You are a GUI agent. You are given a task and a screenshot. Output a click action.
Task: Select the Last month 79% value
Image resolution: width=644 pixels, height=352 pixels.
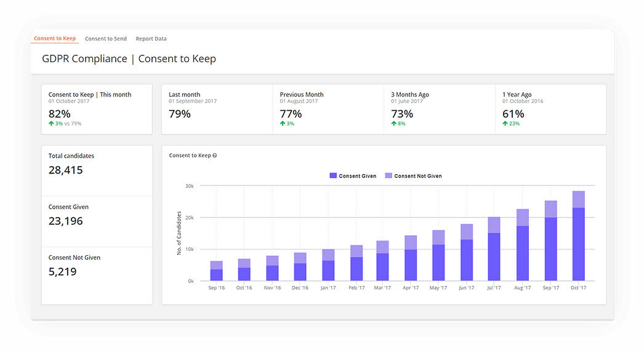point(180,113)
